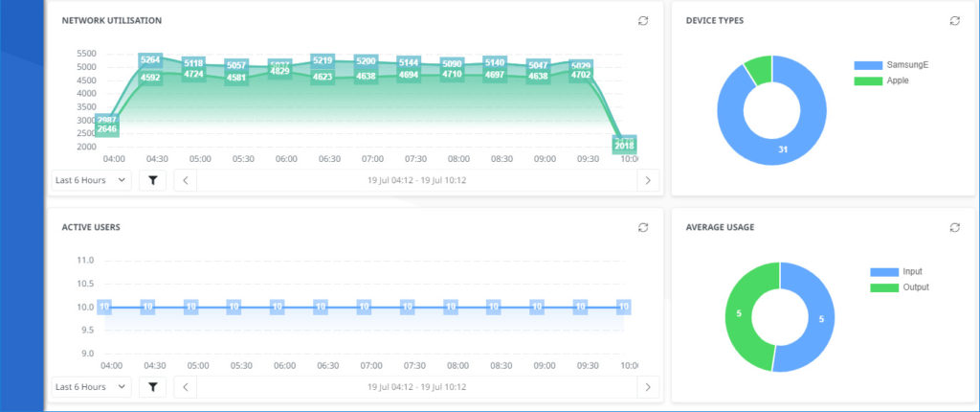Viewport: 980px width, 412px height.
Task: Open filter for Active Users chart
Action: [x=152, y=386]
